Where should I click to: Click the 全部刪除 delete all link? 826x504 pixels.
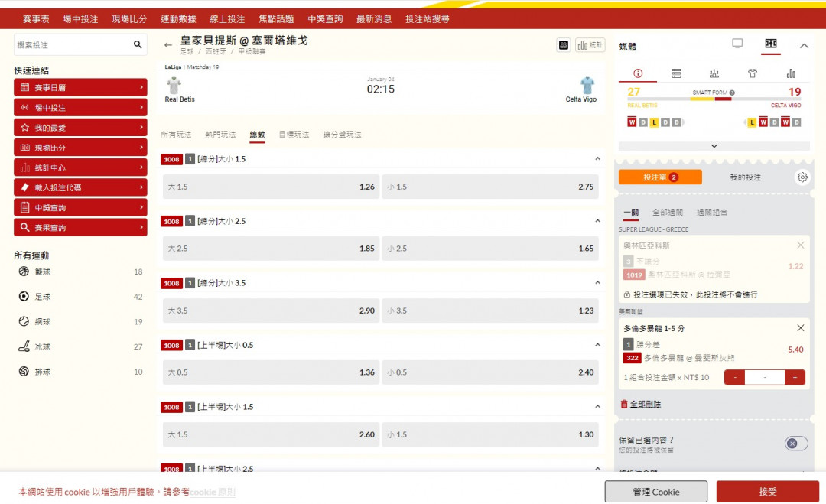646,404
